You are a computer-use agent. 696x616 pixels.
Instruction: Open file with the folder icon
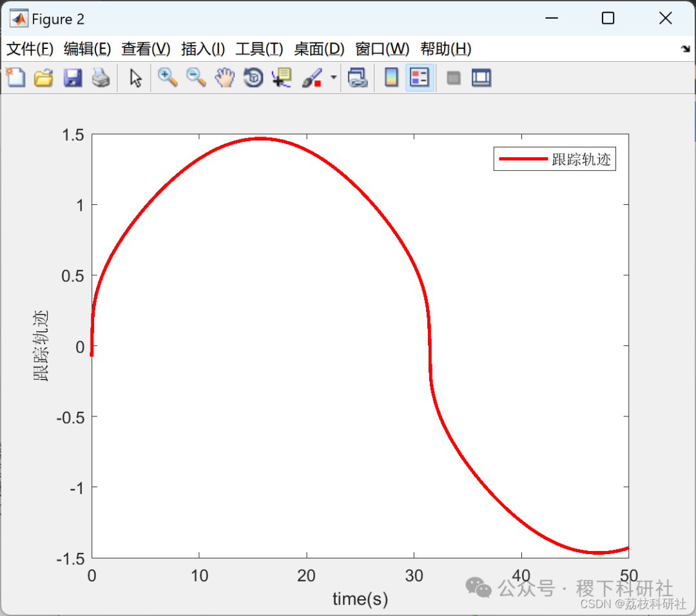point(44,78)
